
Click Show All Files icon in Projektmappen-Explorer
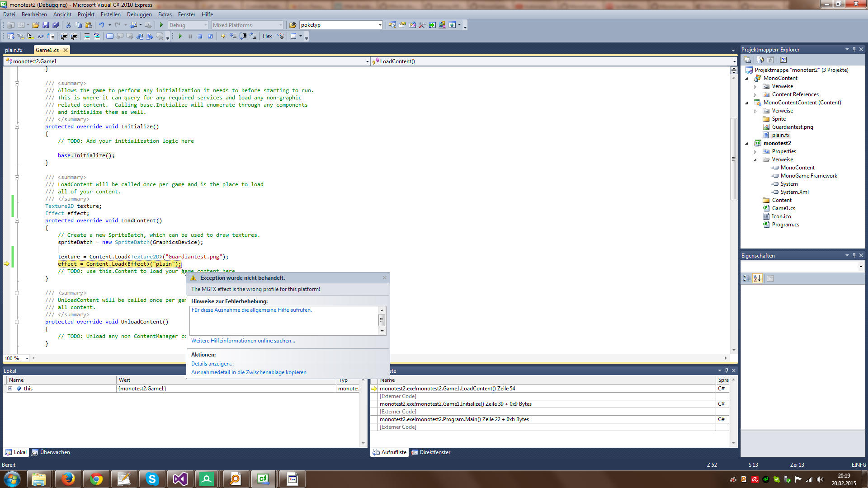[760, 60]
